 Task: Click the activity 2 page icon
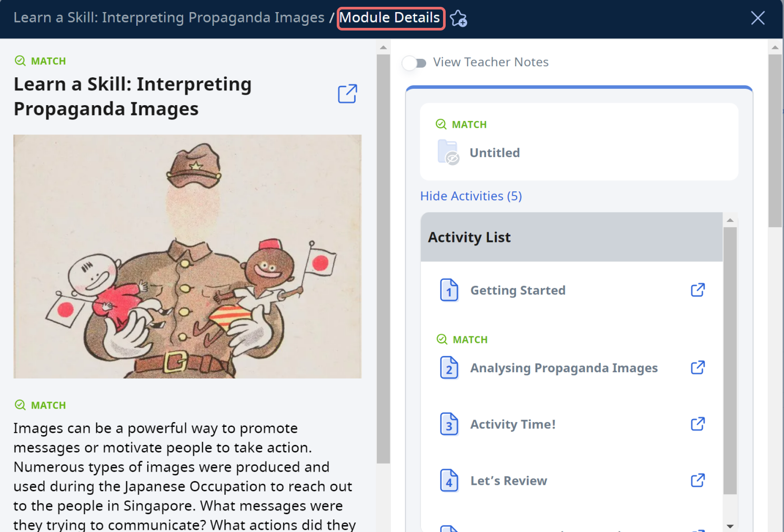click(x=449, y=367)
